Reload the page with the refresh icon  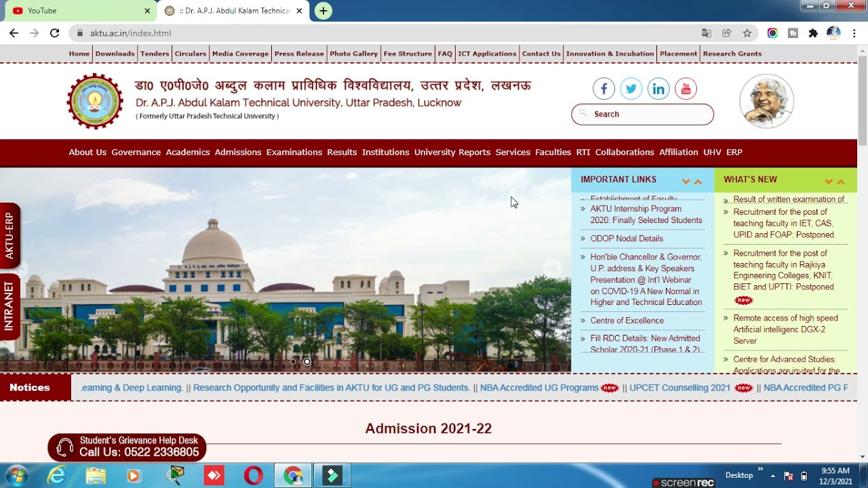[x=54, y=33]
